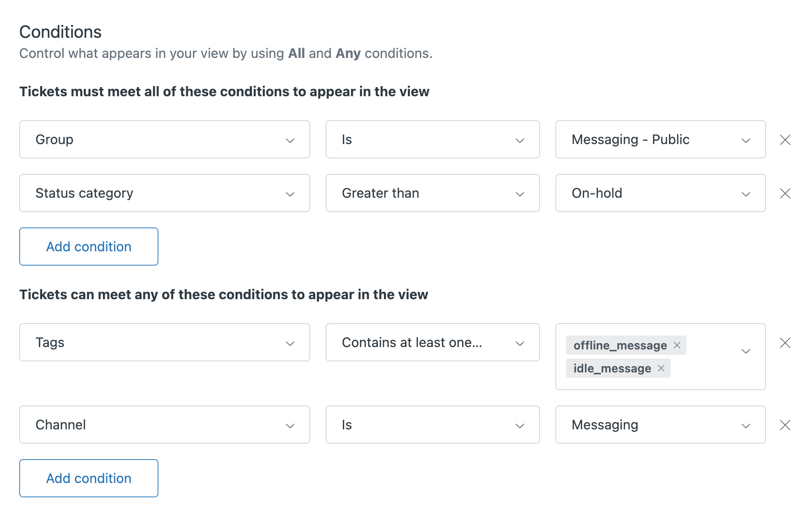Click the chevron on the Messaging value field
The image size is (812, 517).
745,425
